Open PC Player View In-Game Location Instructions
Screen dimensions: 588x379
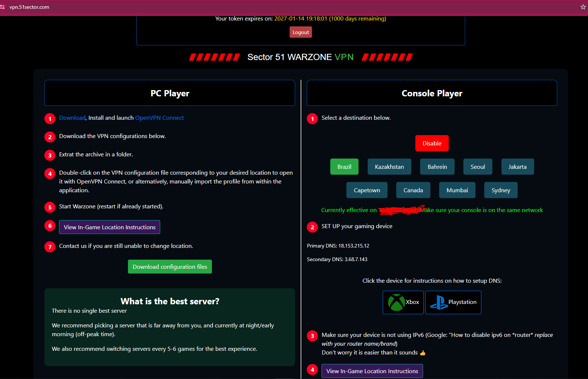click(110, 227)
